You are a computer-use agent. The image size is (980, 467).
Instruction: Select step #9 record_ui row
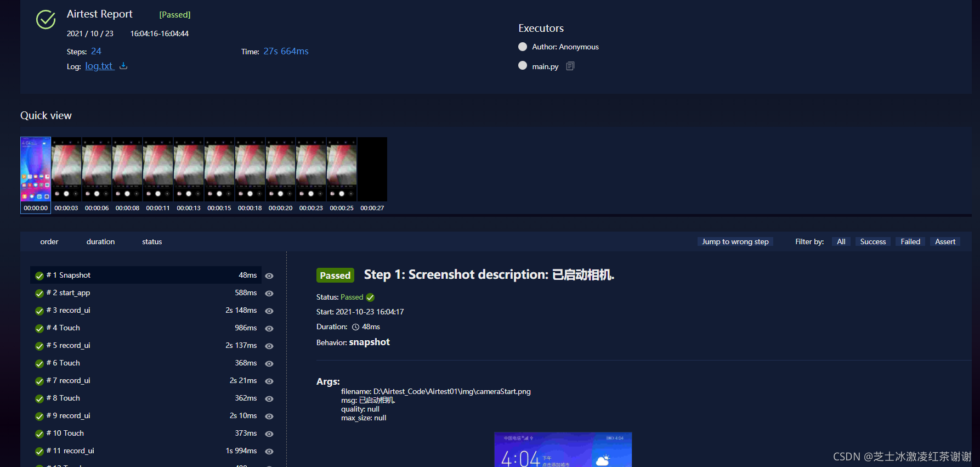click(x=146, y=415)
